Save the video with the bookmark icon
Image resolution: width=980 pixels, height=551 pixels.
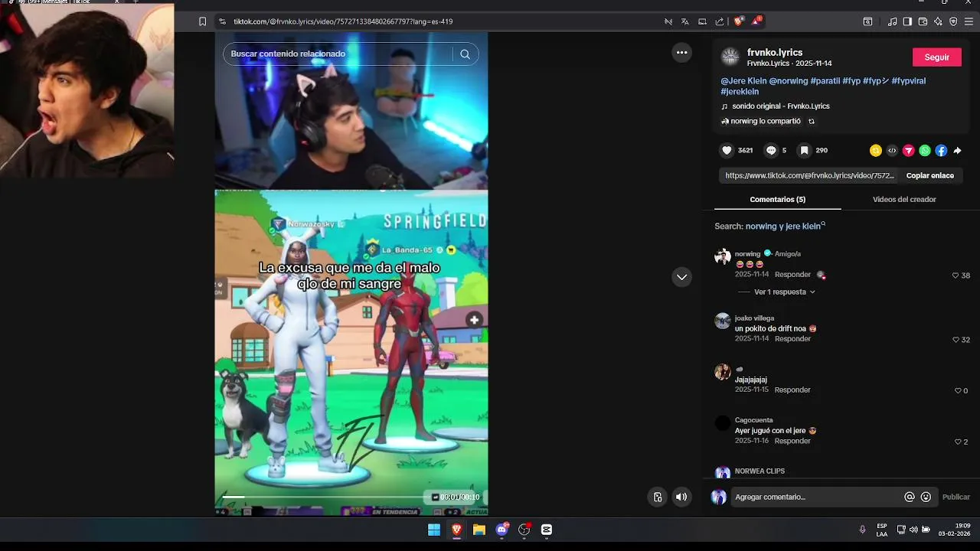tap(804, 151)
